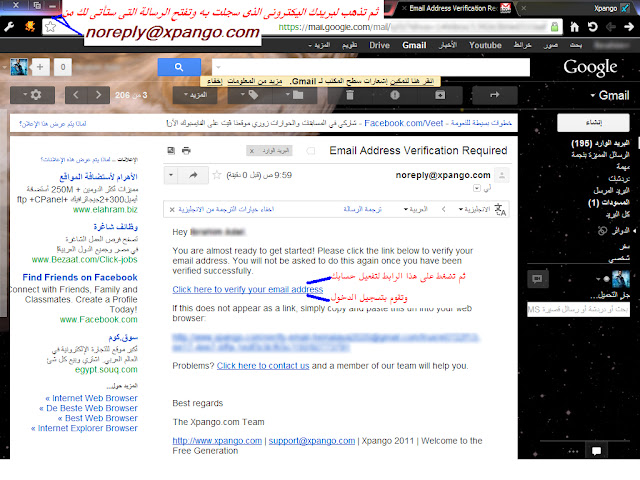Image resolution: width=640 pixels, height=480 pixels.
Task: Click hide link in notification banner
Action: tap(215, 81)
